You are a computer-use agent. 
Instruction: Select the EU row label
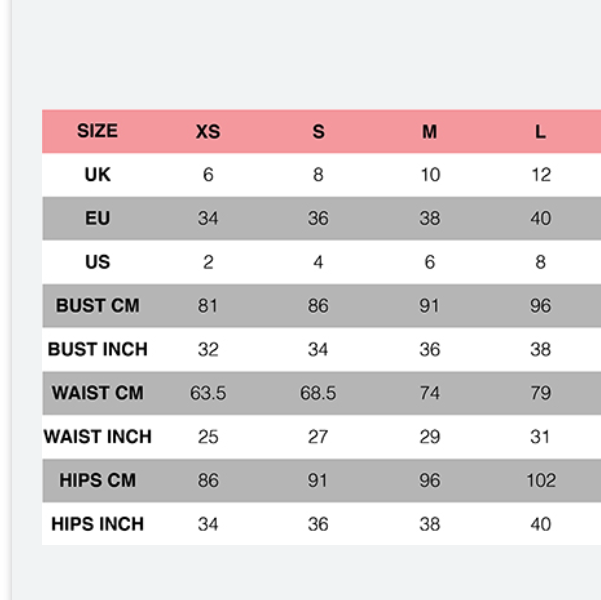click(97, 219)
